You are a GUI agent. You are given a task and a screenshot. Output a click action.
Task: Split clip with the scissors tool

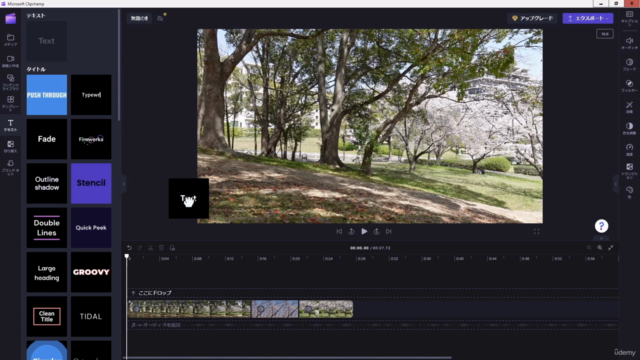[x=151, y=248]
